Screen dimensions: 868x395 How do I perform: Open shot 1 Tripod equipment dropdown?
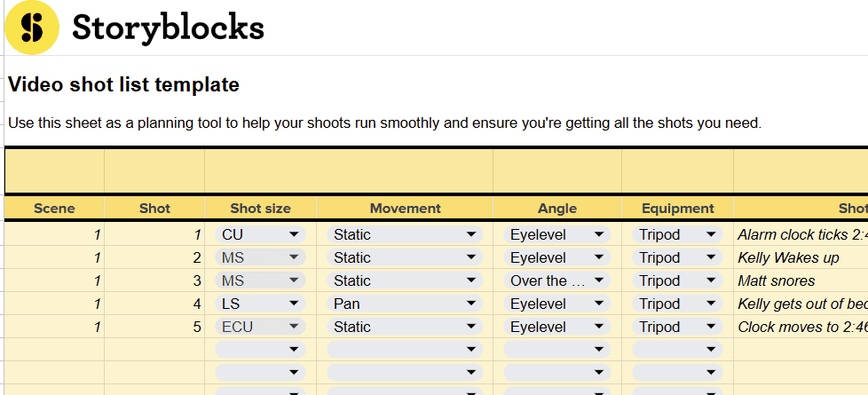coord(677,234)
